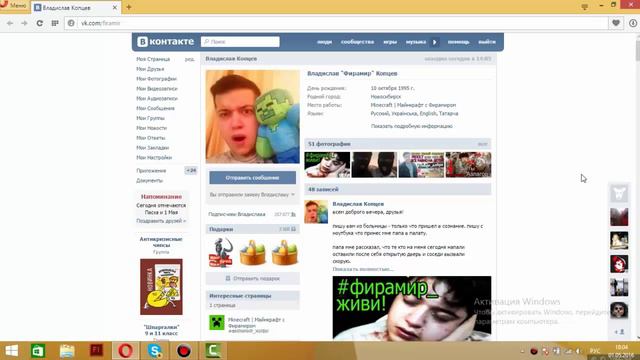The width and height of the screenshot is (640, 360).
Task: Click Поздравить друзей link
Action: tap(161, 221)
